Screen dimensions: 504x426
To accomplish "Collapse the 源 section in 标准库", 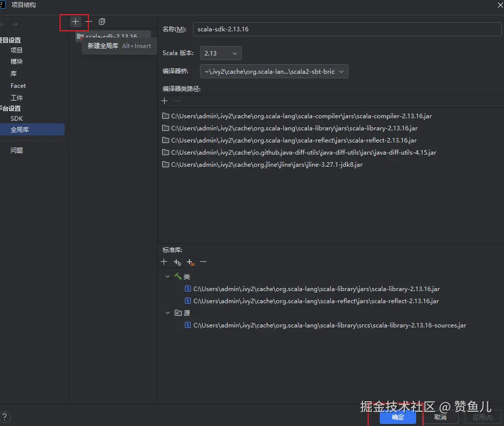I will 167,313.
